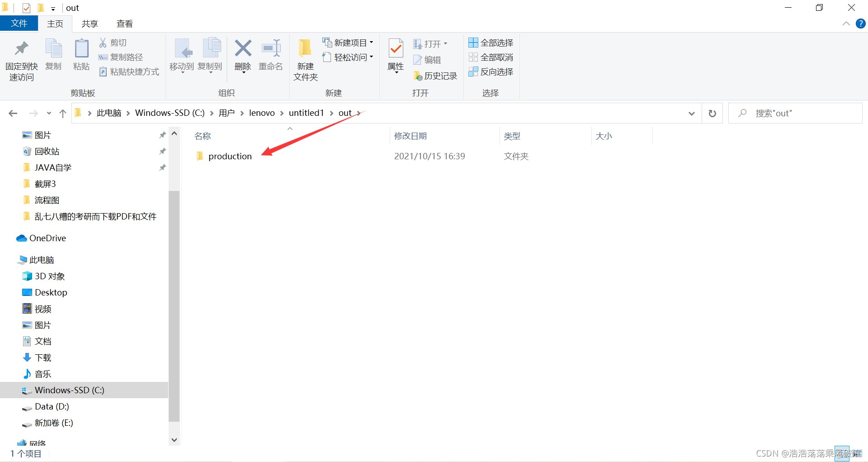Sort by the Type column header
The height and width of the screenshot is (462, 868).
[x=512, y=136]
